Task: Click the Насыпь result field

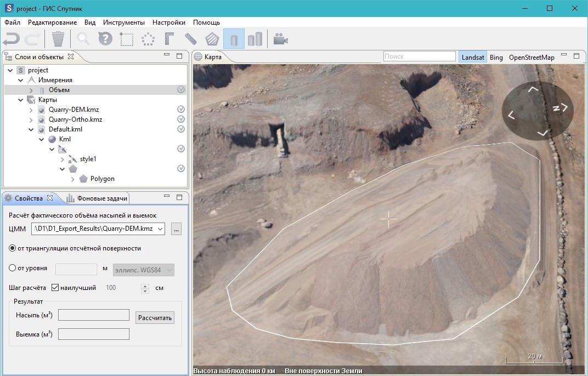Action: click(x=94, y=315)
